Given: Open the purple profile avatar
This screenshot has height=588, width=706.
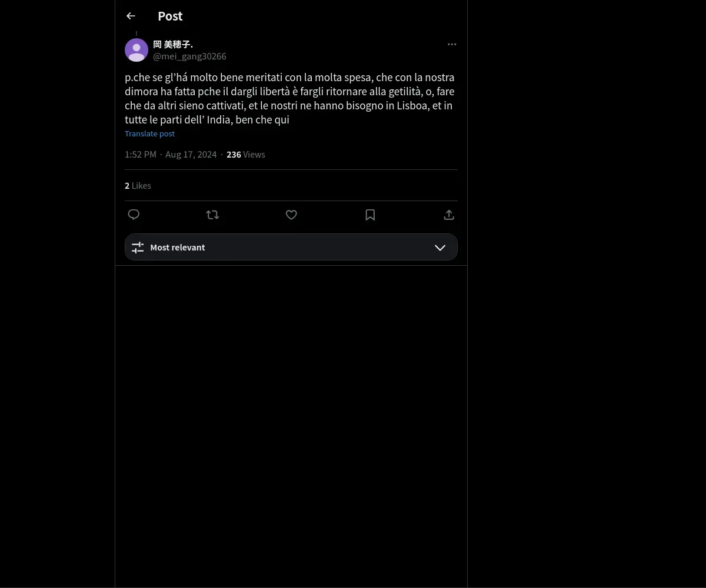Looking at the screenshot, I should pos(136,50).
